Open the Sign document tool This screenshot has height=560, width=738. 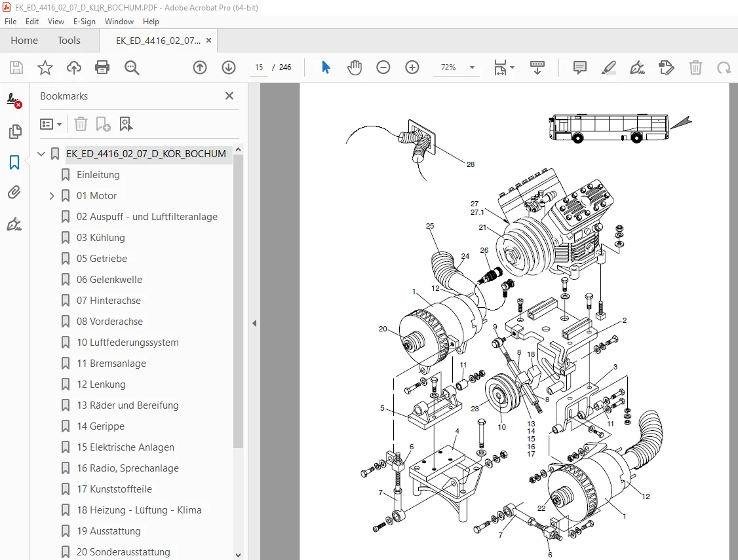click(x=637, y=67)
